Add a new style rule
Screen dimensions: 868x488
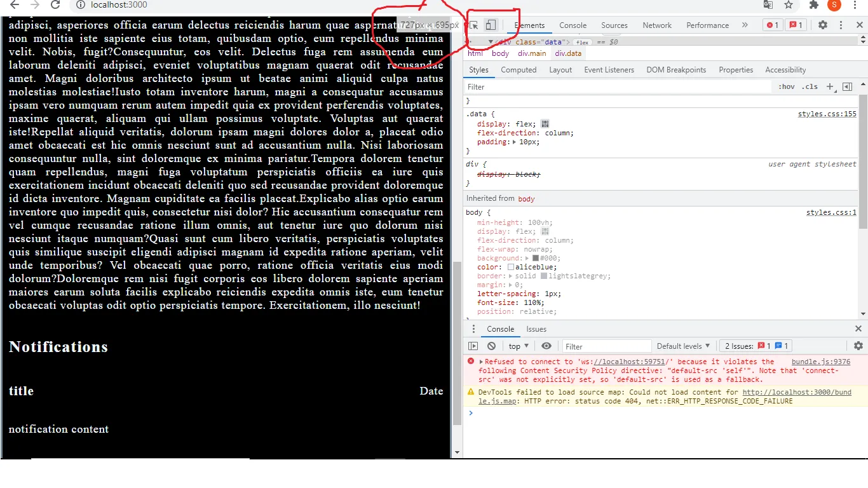(830, 87)
